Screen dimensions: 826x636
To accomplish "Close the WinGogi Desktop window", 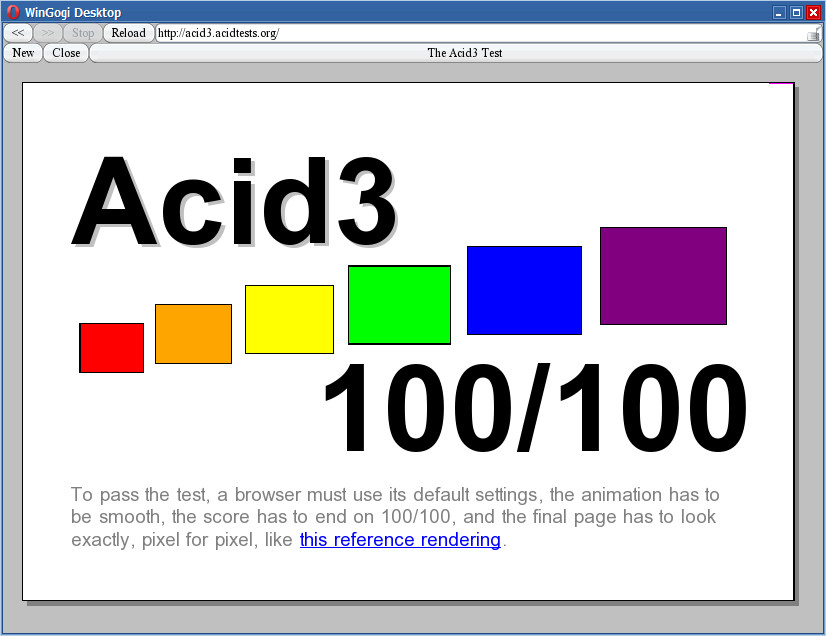I will point(813,13).
